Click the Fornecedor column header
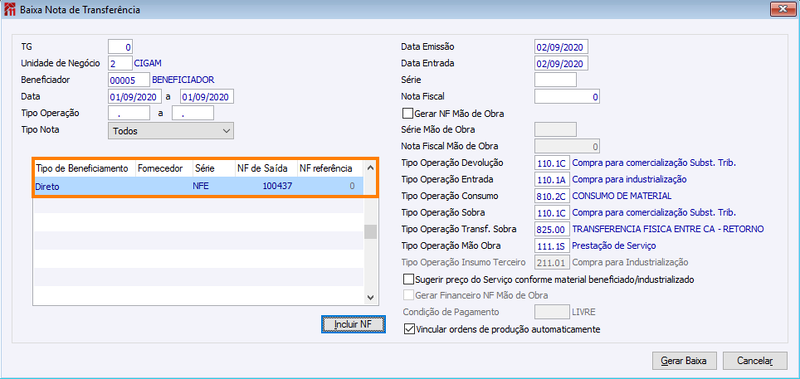The image size is (800, 379). 163,168
